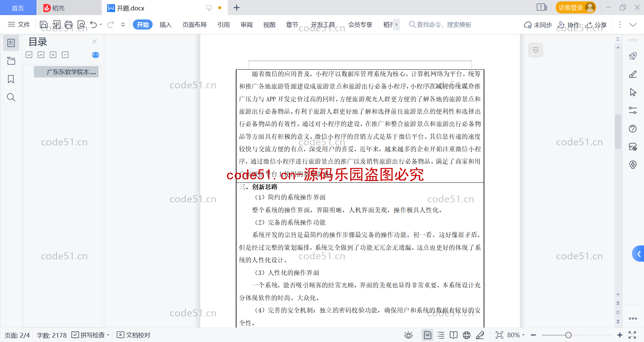Screen dimensions: 644x342
Task: Click the 访客登录 login button
Action: pos(576,7)
